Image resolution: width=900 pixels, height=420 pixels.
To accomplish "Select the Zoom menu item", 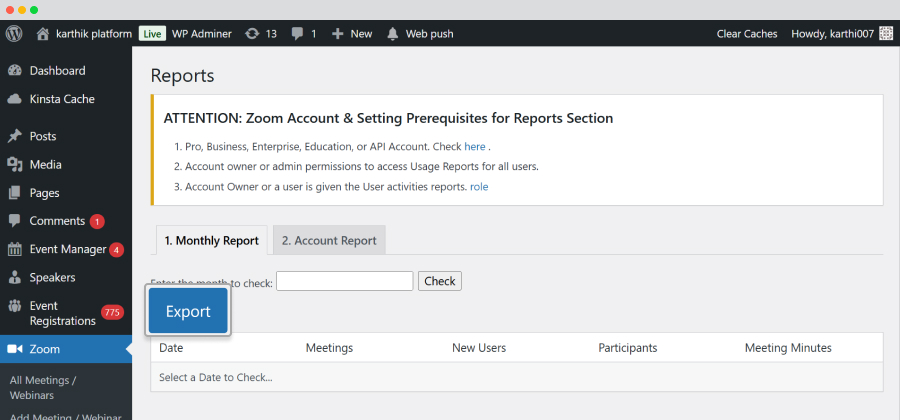I will point(66,349).
